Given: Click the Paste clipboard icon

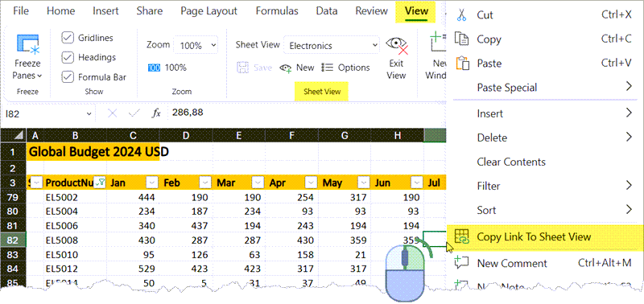Looking at the screenshot, I should [462, 64].
